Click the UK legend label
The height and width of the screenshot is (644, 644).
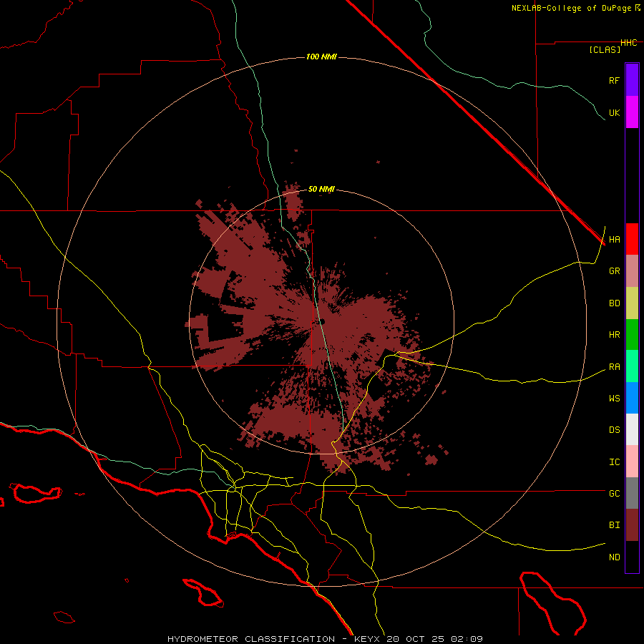(x=615, y=113)
